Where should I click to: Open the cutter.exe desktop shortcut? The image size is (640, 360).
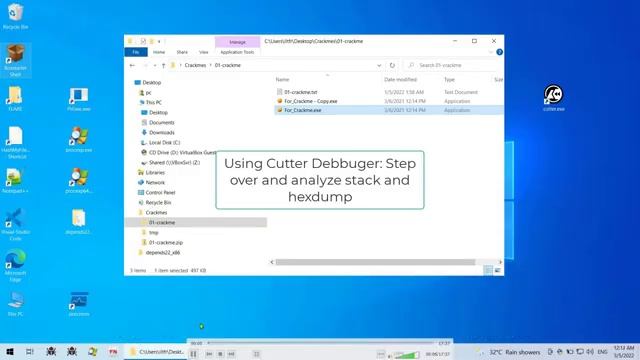553,98
